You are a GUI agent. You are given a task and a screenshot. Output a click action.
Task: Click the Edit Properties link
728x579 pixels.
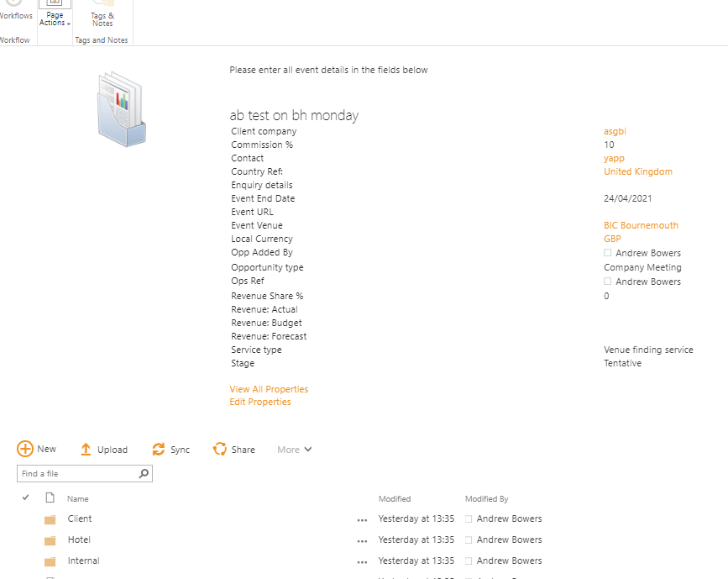coord(260,402)
